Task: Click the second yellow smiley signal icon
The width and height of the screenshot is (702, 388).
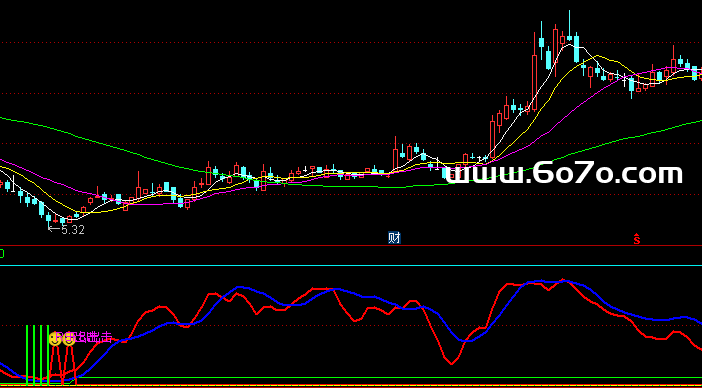Action: tap(69, 339)
